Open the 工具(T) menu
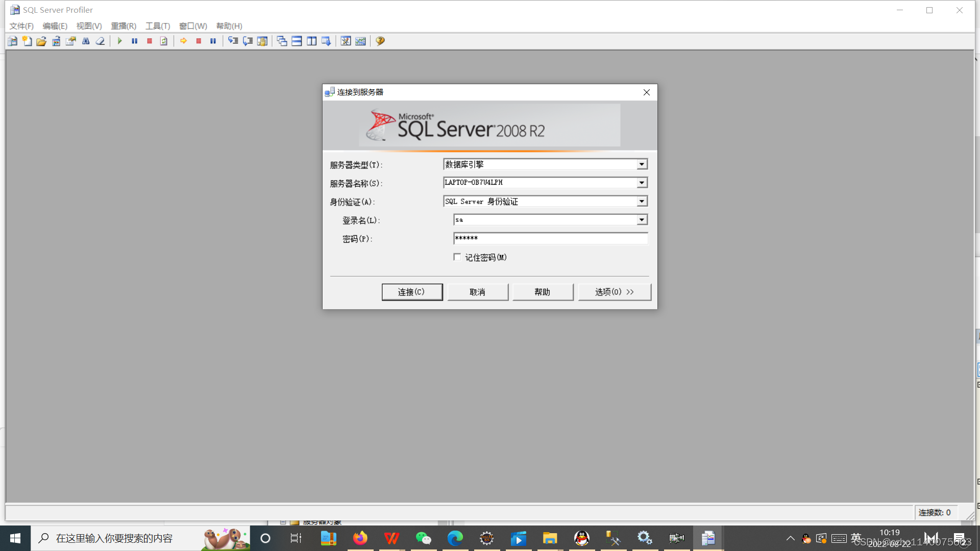This screenshot has width=980, height=551. pyautogui.click(x=158, y=26)
